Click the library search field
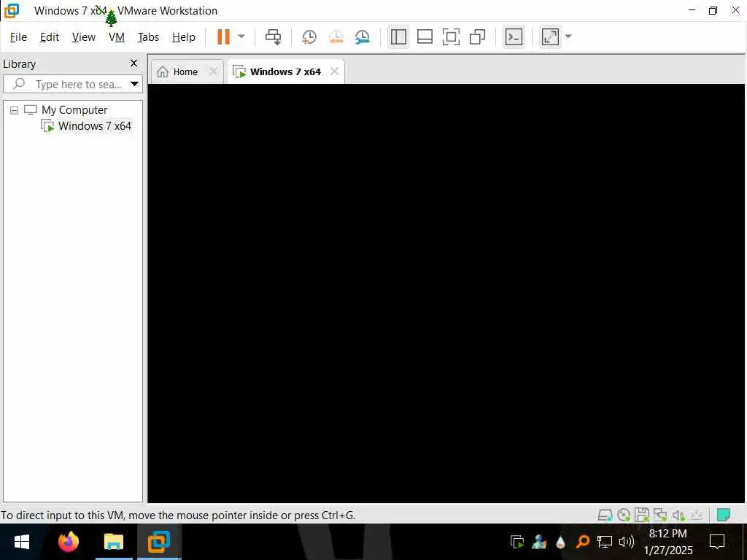 (x=73, y=85)
